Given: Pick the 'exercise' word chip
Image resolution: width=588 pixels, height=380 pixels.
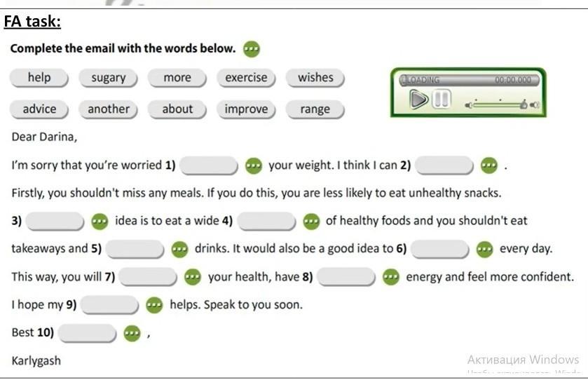Looking at the screenshot, I should pyautogui.click(x=246, y=78).
